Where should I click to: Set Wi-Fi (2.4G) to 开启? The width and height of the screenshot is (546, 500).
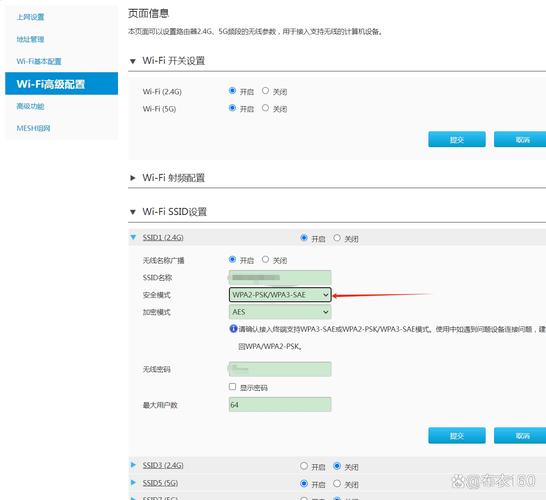click(232, 91)
